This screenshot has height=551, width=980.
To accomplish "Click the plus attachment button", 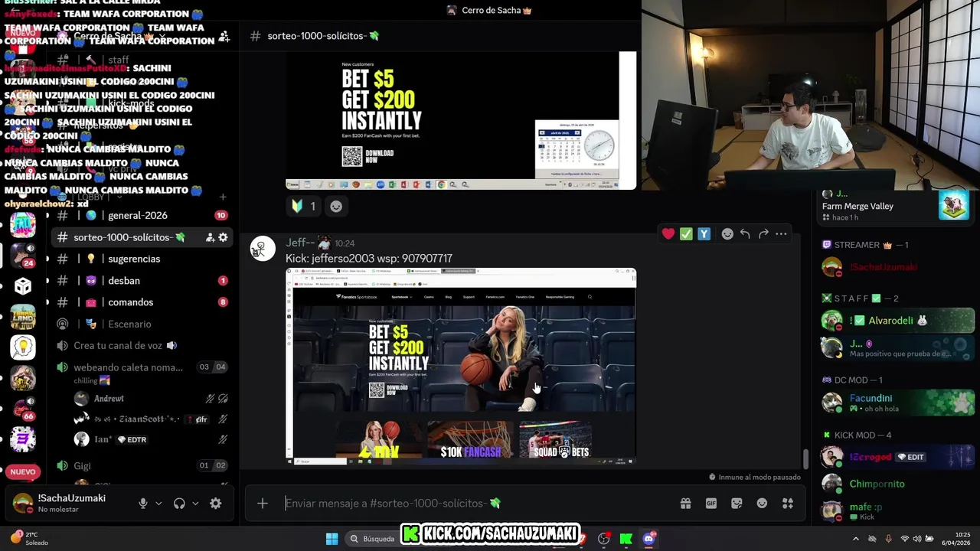I will (263, 503).
